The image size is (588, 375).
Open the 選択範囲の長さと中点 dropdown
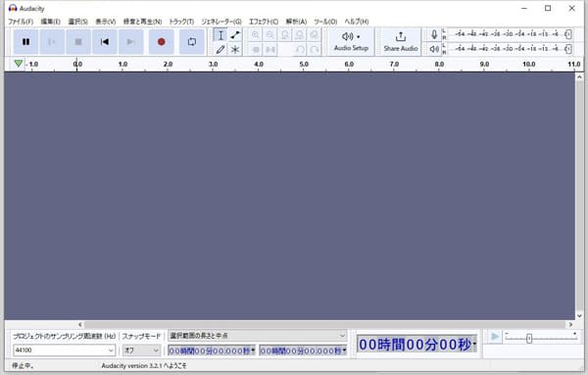point(257,335)
